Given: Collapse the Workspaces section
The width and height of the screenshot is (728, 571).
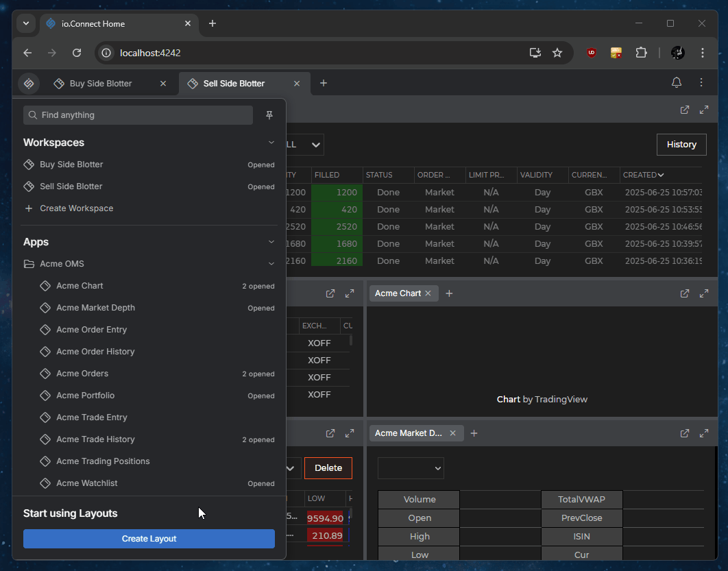Looking at the screenshot, I should coord(271,143).
